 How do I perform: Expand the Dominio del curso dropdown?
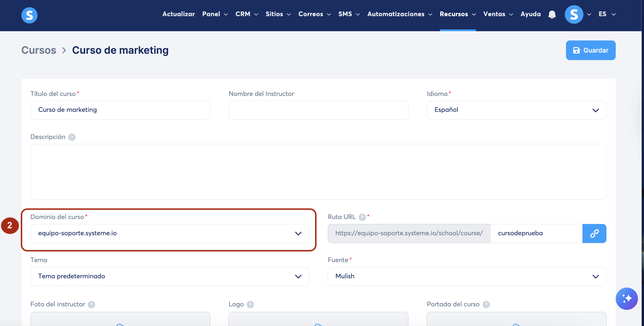point(170,233)
